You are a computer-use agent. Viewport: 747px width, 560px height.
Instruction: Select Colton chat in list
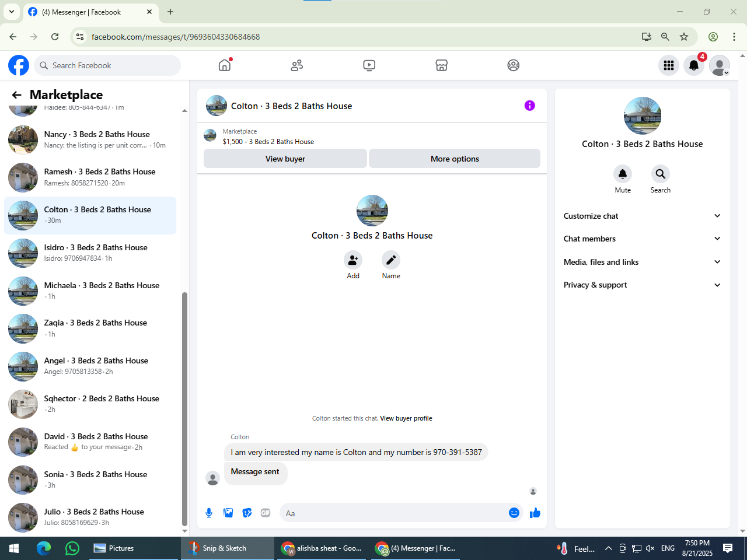(90, 215)
